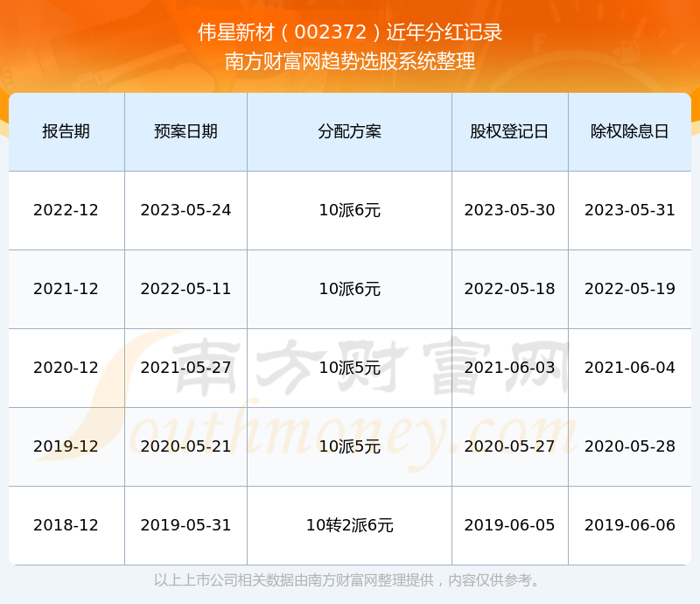This screenshot has width=700, height=604.
Task: Select report period cell 2018-12
Action: 66,525
